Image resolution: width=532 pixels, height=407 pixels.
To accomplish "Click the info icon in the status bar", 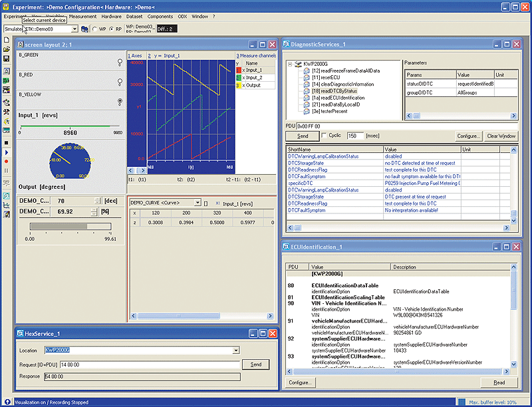I will pos(7,402).
